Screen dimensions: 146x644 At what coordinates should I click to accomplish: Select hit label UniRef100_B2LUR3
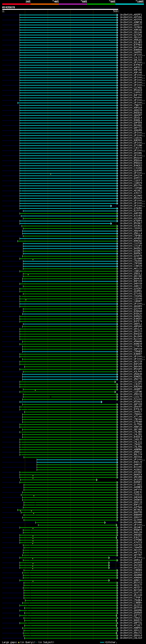131,42
